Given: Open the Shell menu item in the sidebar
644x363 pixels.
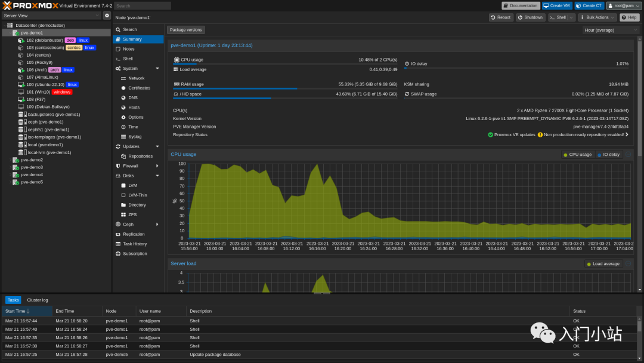Looking at the screenshot, I should [138, 59].
